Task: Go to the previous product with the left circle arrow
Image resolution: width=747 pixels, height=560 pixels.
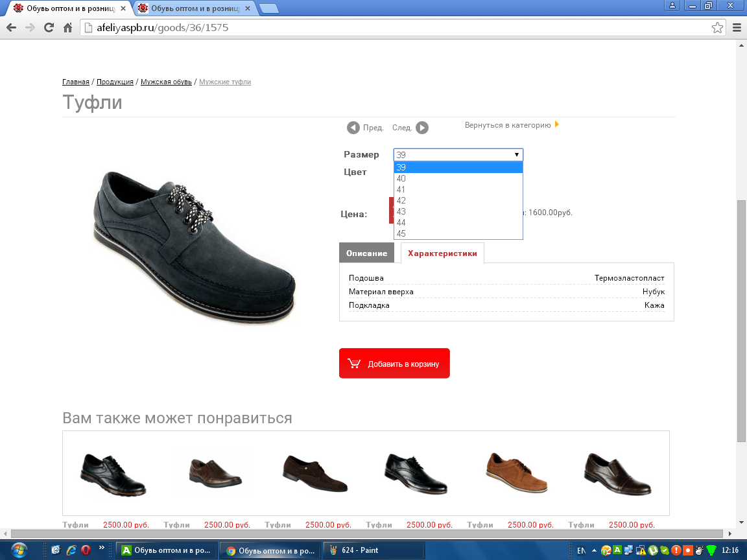Action: (353, 128)
